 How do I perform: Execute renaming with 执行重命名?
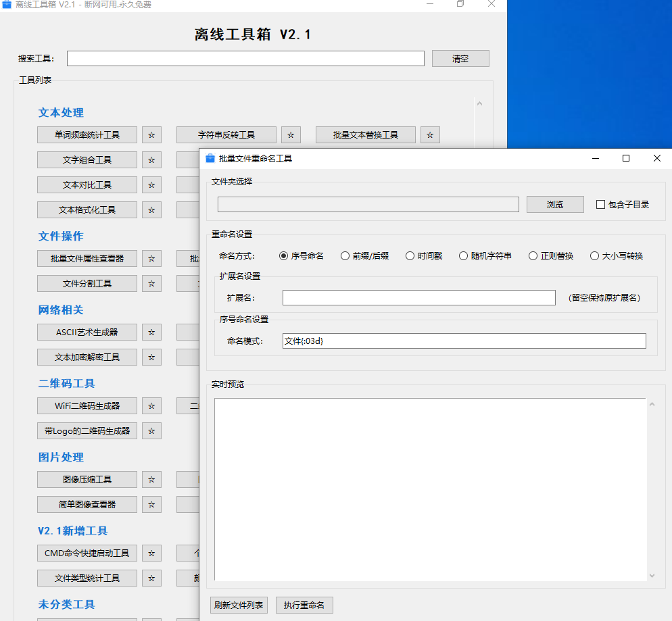pyautogui.click(x=304, y=605)
